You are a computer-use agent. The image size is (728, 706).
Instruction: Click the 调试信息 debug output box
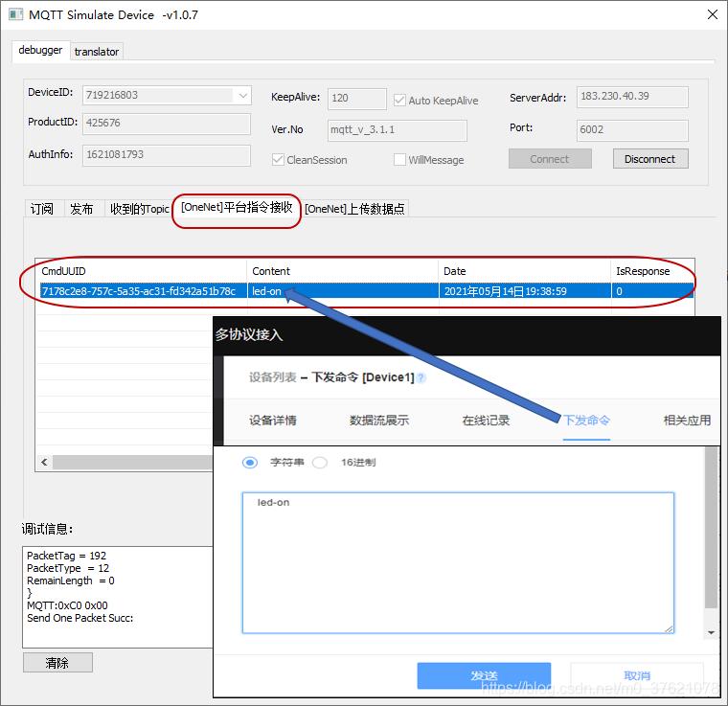pos(118,597)
